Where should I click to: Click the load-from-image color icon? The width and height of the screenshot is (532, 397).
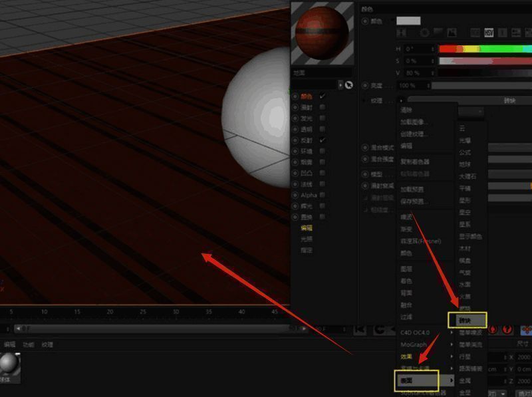[x=452, y=32]
